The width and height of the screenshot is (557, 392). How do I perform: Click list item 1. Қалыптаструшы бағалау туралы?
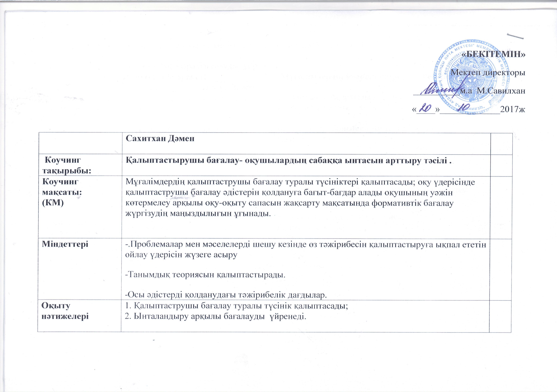tap(236, 306)
